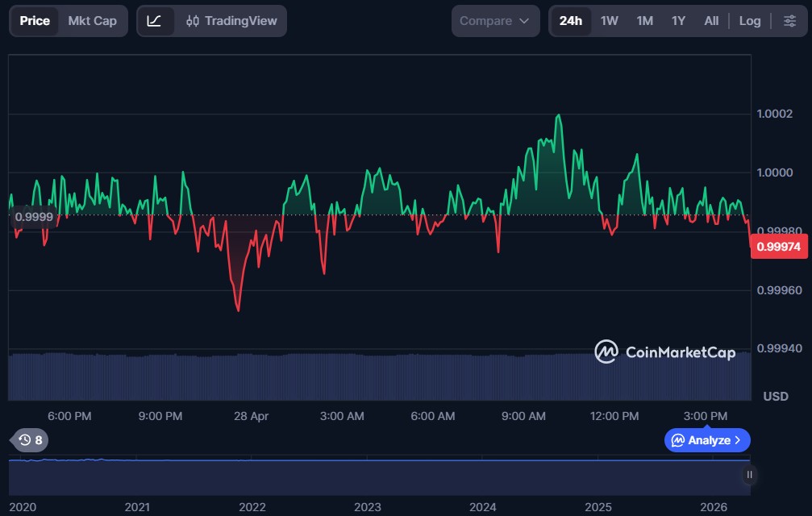Select Price chart mode

coord(35,21)
